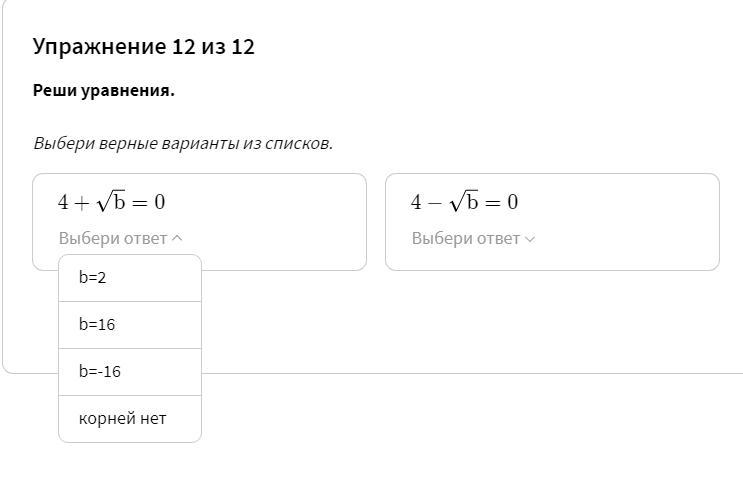
Task: Close 'Выбери ответ' dropdown under 4 + √b = 0
Action: (120, 238)
